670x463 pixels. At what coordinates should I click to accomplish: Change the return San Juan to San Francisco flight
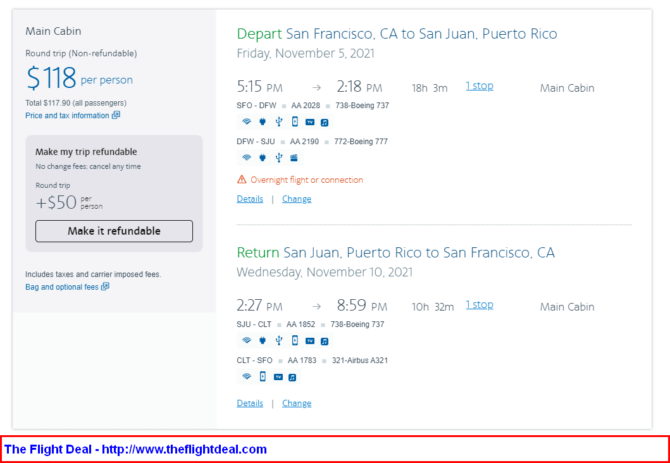pos(297,403)
